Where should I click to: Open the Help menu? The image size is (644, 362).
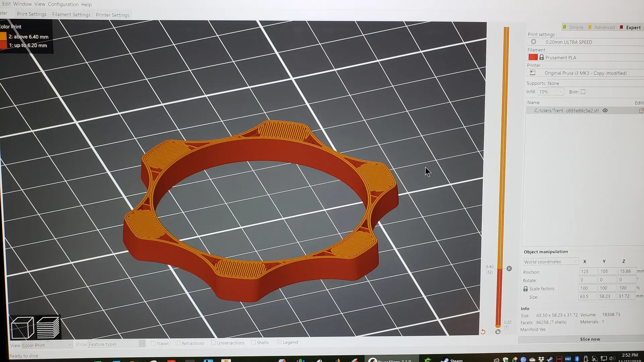pos(86,5)
